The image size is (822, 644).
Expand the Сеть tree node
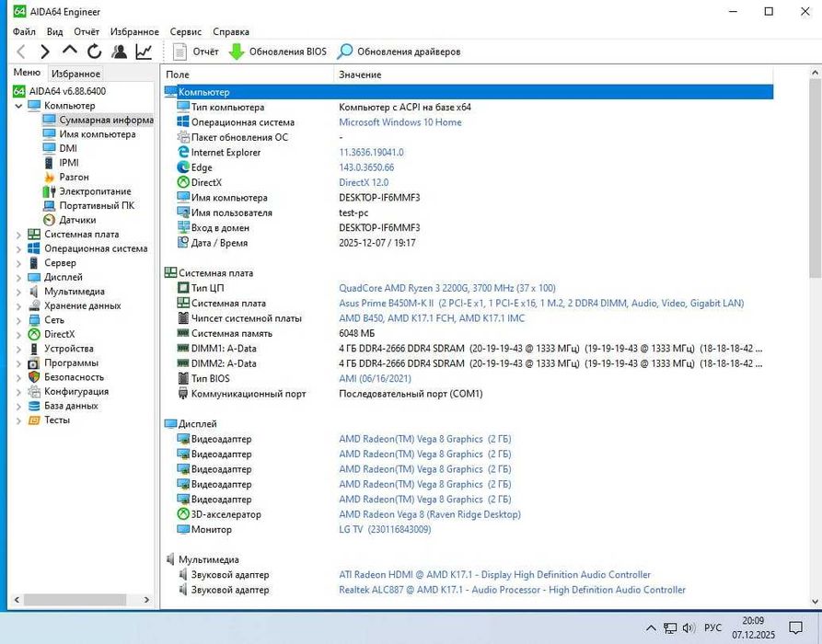18,320
